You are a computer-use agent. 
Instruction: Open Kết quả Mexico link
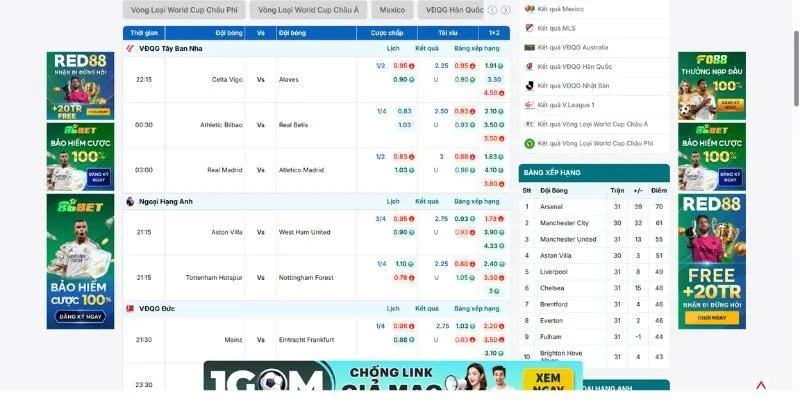point(561,9)
